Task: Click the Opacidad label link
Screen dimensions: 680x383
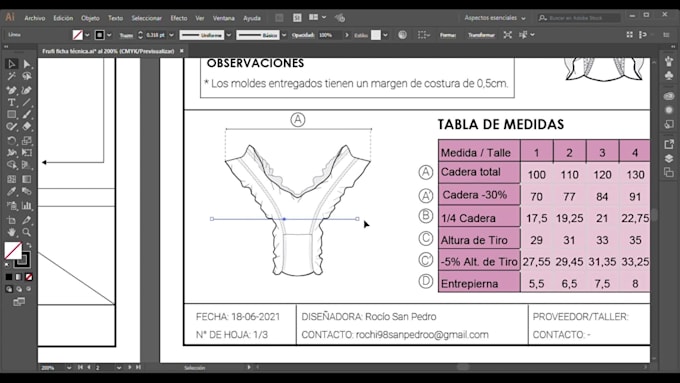Action: 303,35
